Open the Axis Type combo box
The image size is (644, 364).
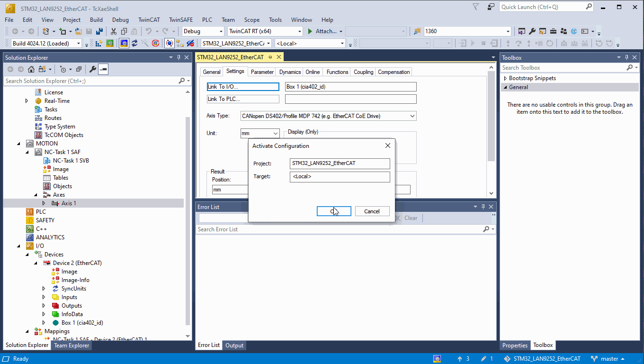point(328,116)
